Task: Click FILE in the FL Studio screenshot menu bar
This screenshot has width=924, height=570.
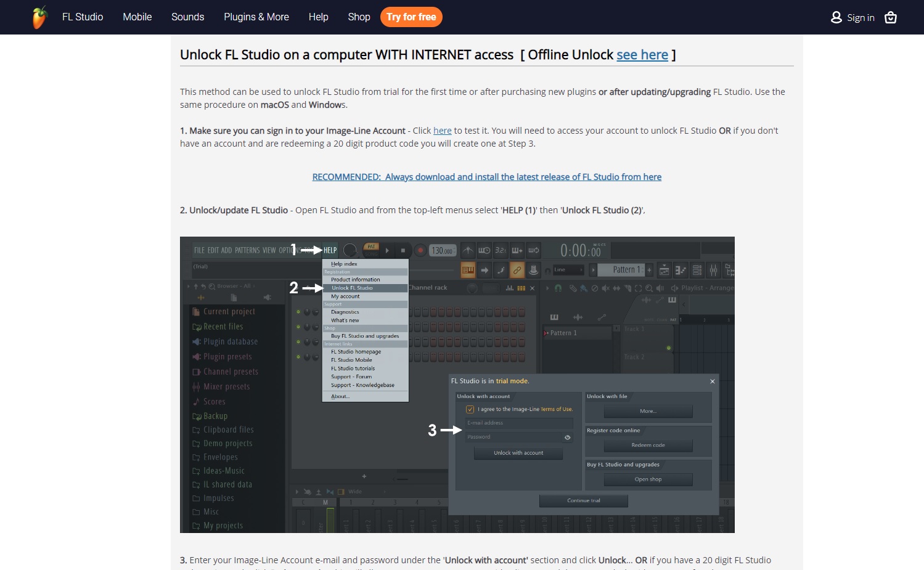Action: pos(199,250)
